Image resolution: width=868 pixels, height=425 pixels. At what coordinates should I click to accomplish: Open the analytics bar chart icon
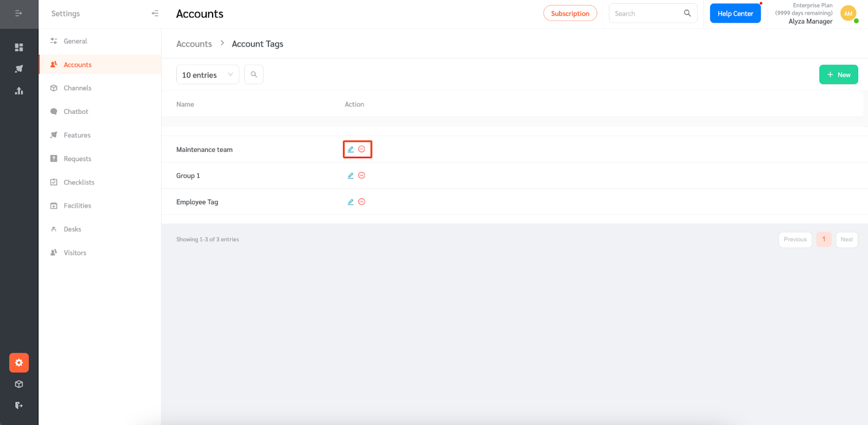click(x=19, y=91)
